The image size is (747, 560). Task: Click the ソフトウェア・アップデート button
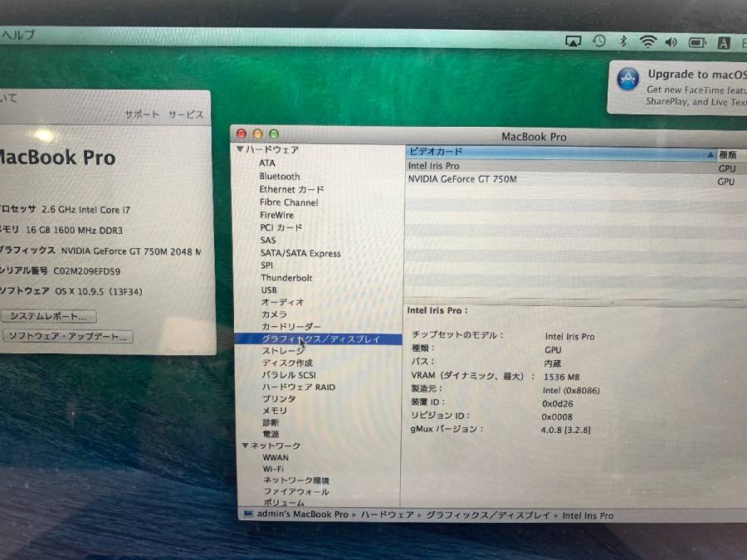[67, 337]
